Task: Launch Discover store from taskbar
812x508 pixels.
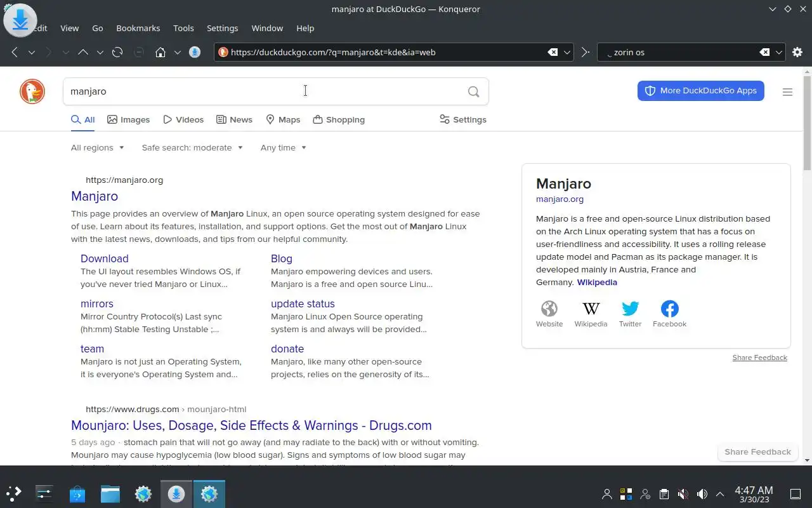Action: (77, 493)
